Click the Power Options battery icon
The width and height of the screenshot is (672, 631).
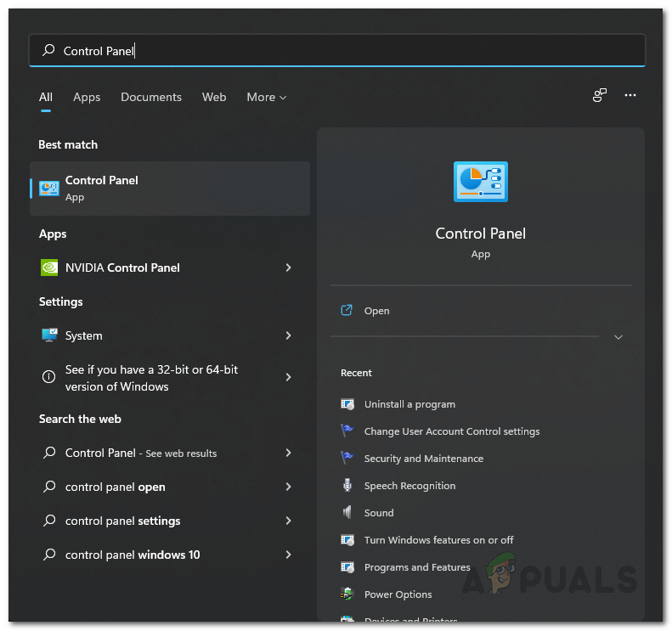[x=347, y=594]
